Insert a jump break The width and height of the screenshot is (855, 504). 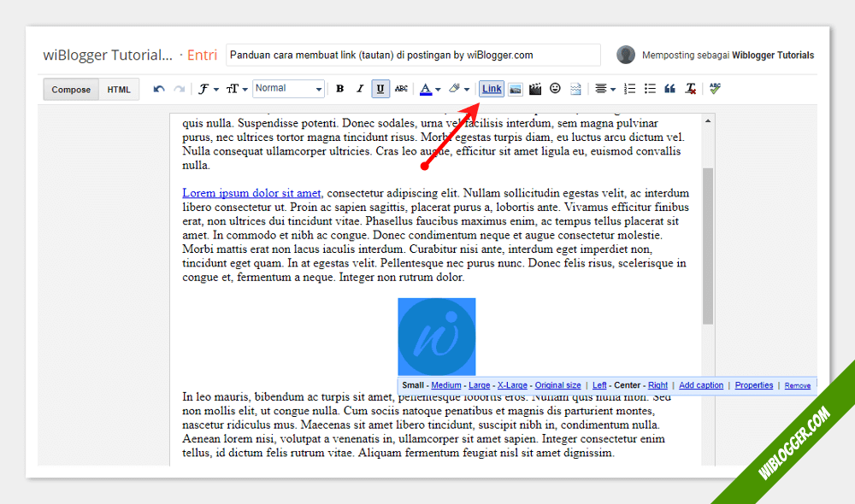575,89
